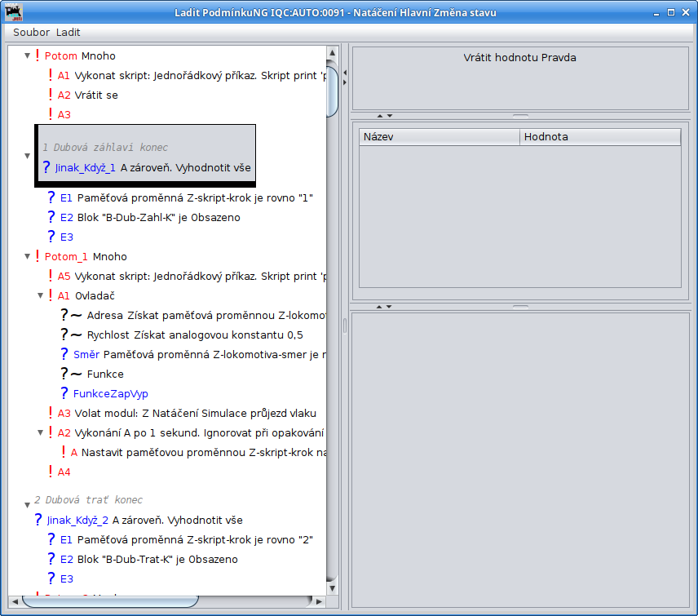Collapse the A1 Ovladač node
This screenshot has height=616, width=698.
[x=41, y=295]
